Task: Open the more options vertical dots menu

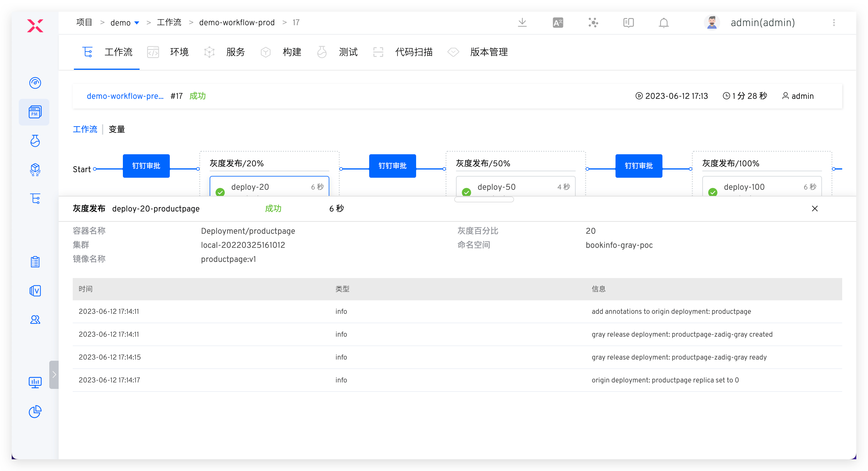Action: (834, 23)
